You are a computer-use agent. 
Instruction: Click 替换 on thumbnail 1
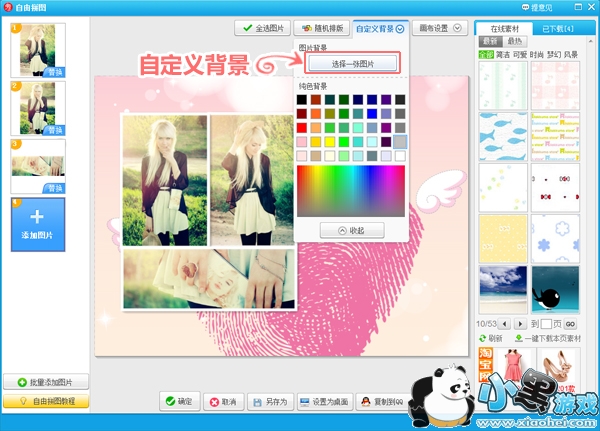[x=55, y=72]
